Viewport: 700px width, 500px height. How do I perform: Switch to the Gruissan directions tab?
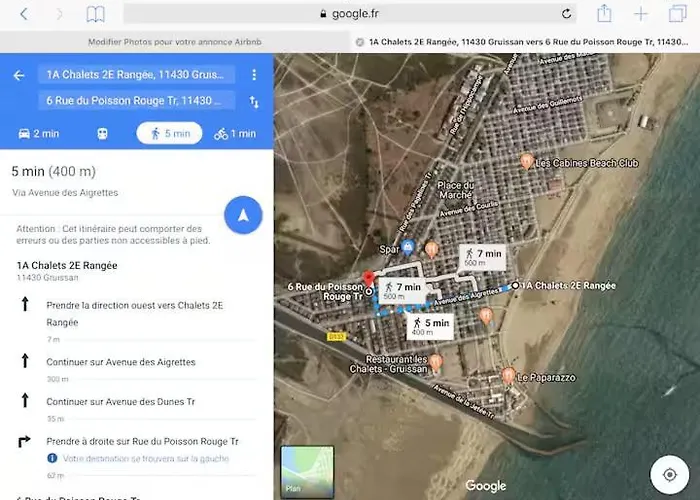(x=525, y=42)
